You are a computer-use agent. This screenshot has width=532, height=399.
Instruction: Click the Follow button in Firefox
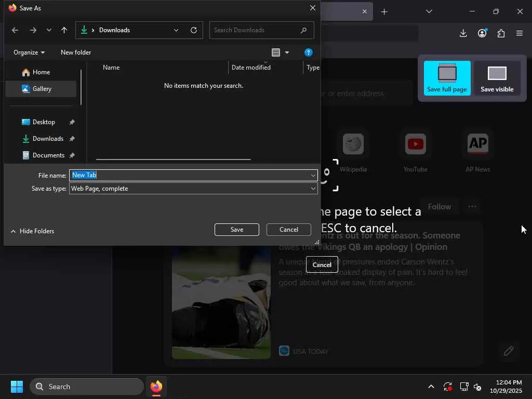coord(440,207)
